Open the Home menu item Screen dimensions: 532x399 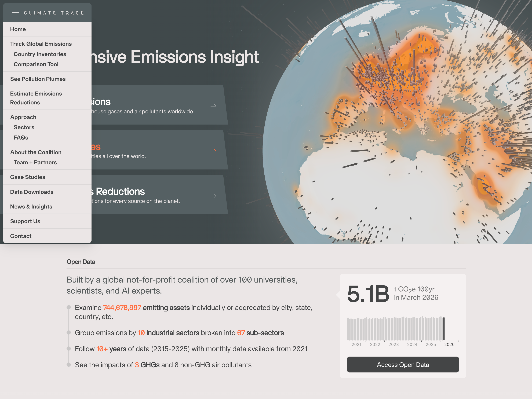point(47,29)
